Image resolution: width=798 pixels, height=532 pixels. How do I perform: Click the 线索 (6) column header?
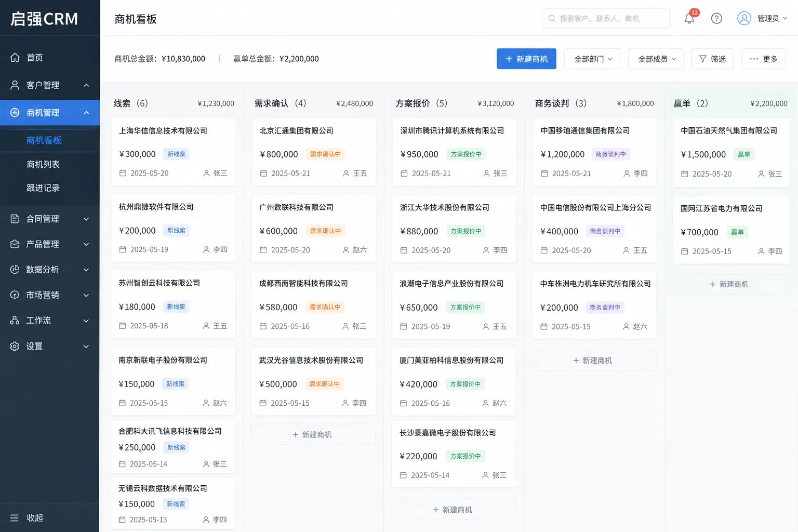[131, 103]
